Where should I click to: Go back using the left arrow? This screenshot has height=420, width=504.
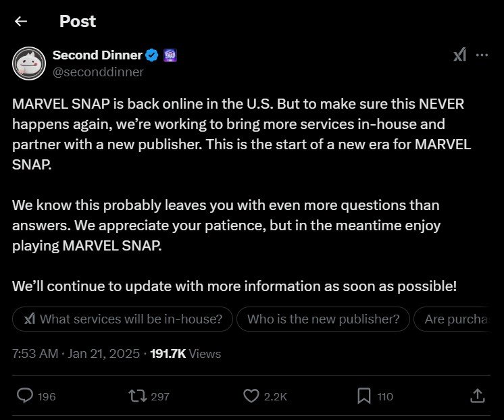coord(21,22)
